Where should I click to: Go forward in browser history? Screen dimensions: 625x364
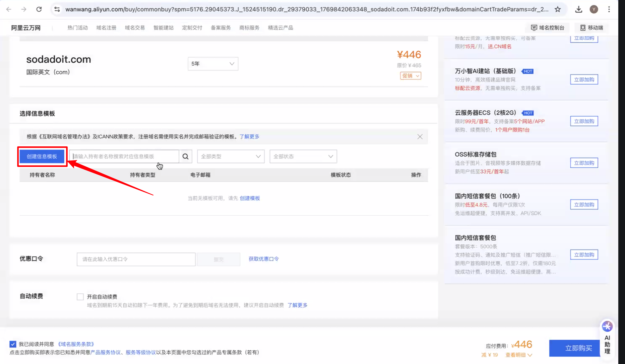click(x=24, y=9)
